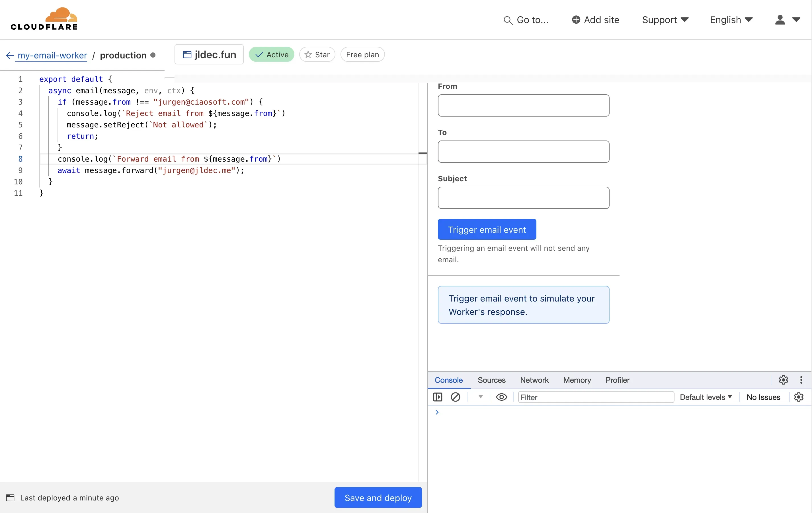Open the Default levels dropdown
Viewport: 812px width, 513px height.
[706, 397]
